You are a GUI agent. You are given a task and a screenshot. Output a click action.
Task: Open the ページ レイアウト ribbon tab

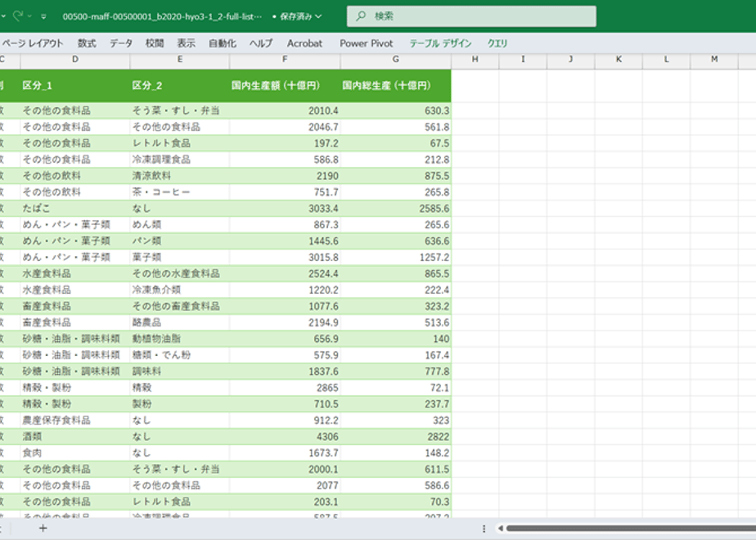32,43
